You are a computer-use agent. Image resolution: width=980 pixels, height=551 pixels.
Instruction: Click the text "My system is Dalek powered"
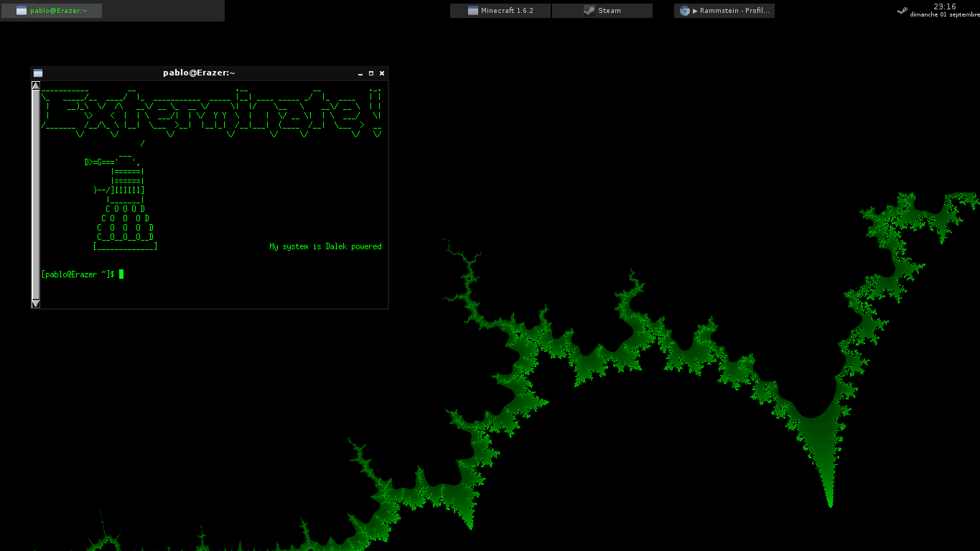click(325, 246)
